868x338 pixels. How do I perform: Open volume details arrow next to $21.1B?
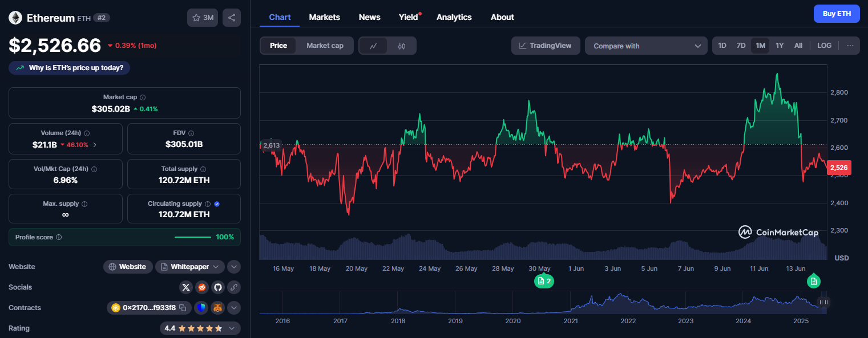coord(95,145)
